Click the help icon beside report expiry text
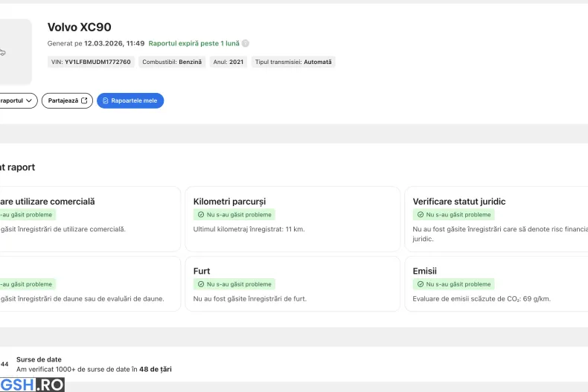 [246, 44]
